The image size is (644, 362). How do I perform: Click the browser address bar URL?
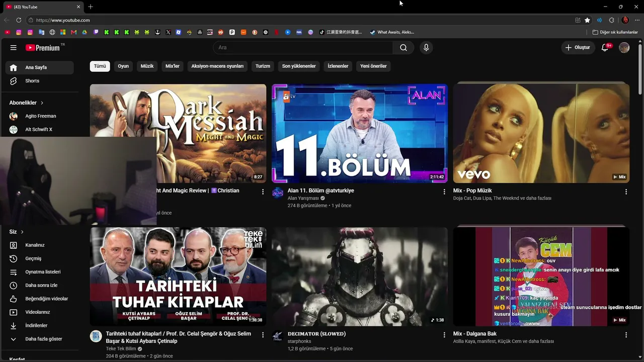[63, 20]
